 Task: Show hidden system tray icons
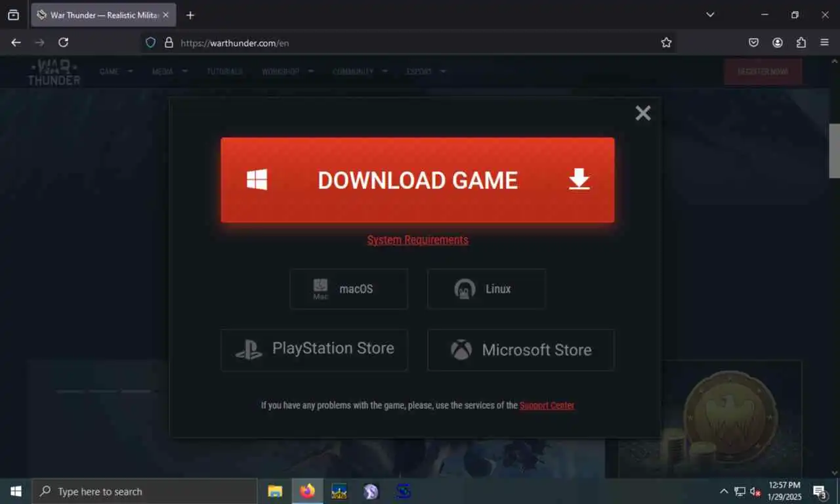[724, 491]
